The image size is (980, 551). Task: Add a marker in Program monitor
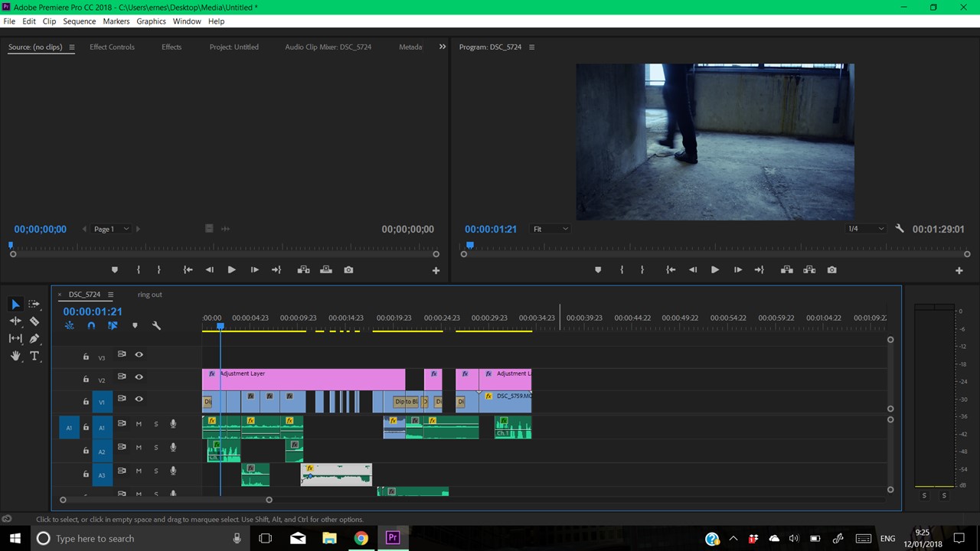(x=598, y=270)
